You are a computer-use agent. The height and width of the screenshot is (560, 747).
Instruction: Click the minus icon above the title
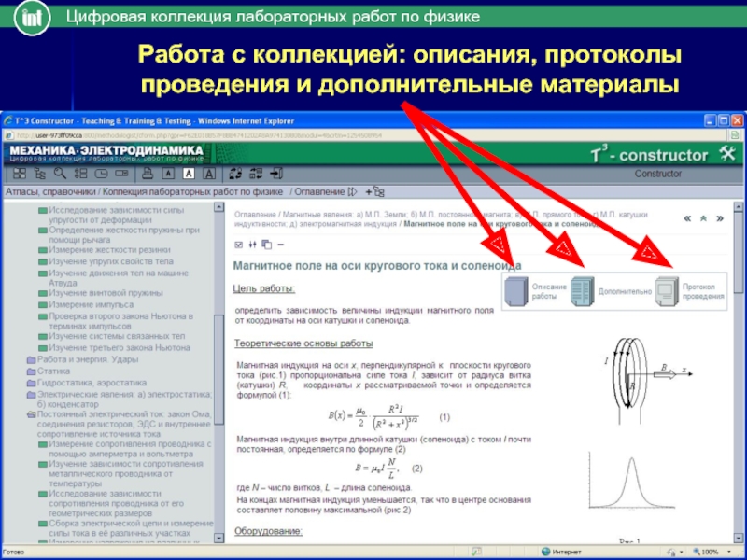[x=281, y=245]
